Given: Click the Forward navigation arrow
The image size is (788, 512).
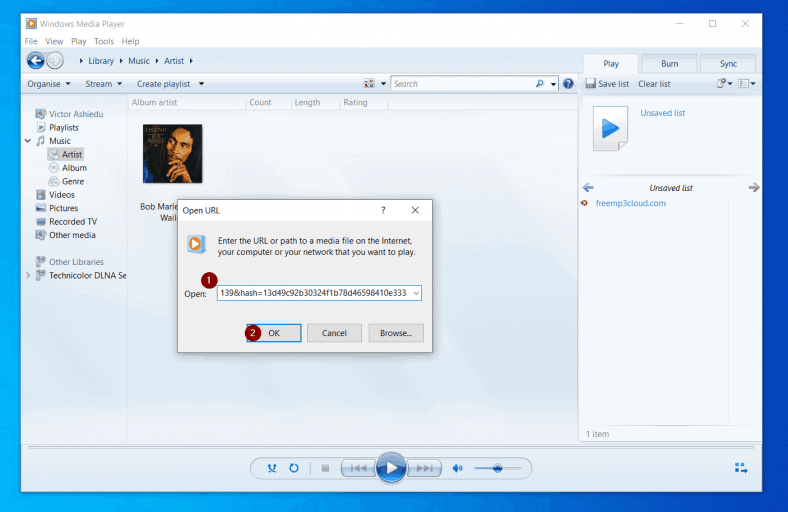Looking at the screenshot, I should tap(55, 61).
